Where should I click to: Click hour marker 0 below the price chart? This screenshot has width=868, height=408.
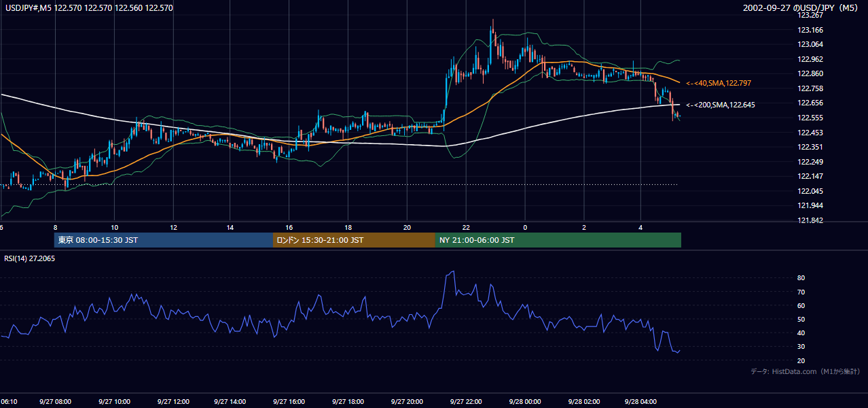[525, 227]
